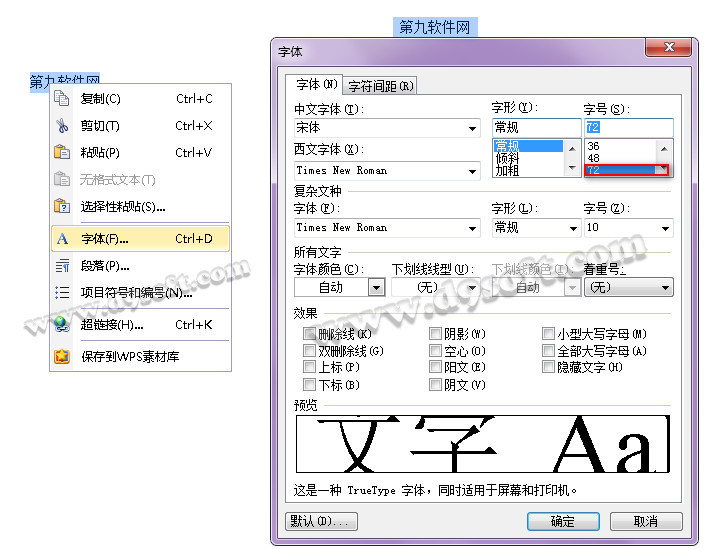This screenshot has width=707, height=549.
Task: Click the paragraph icon beside 段落(P)
Action: click(x=62, y=265)
